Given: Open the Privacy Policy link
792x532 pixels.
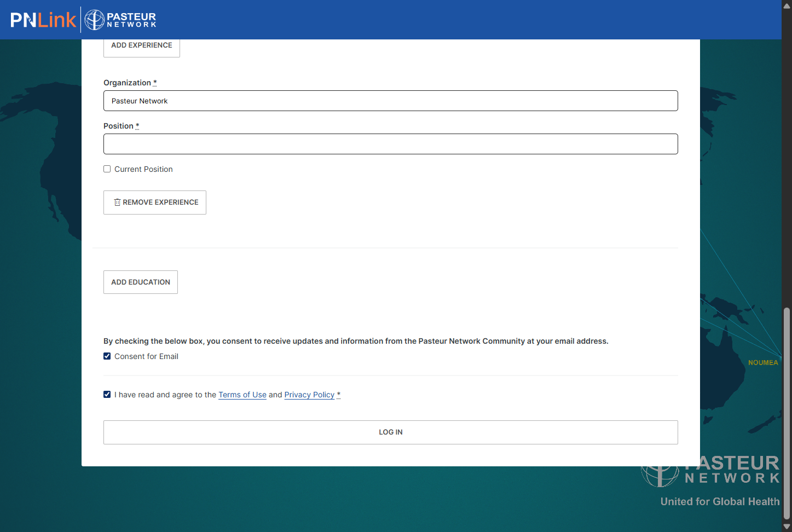Looking at the screenshot, I should [x=309, y=395].
